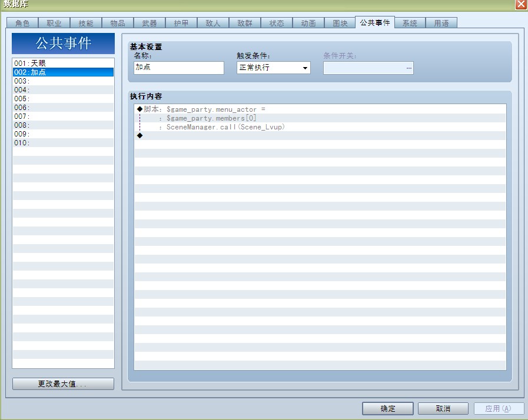Click the 名称 input field containing 加点
This screenshot has width=528, height=420.
(179, 68)
